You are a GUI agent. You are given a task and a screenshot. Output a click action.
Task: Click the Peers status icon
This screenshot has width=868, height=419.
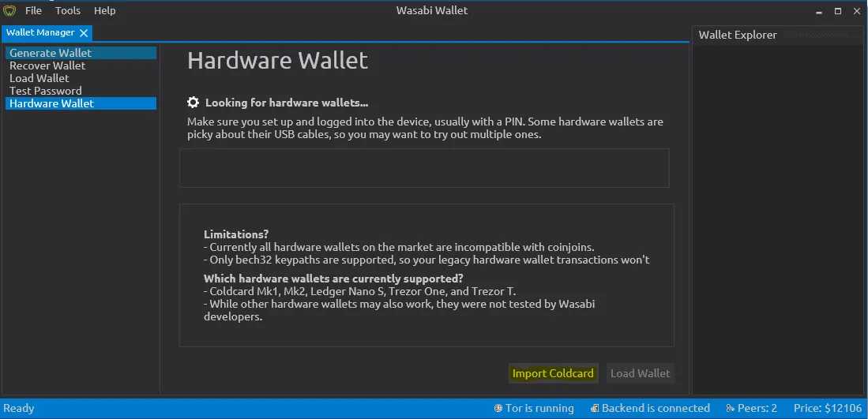coord(730,409)
